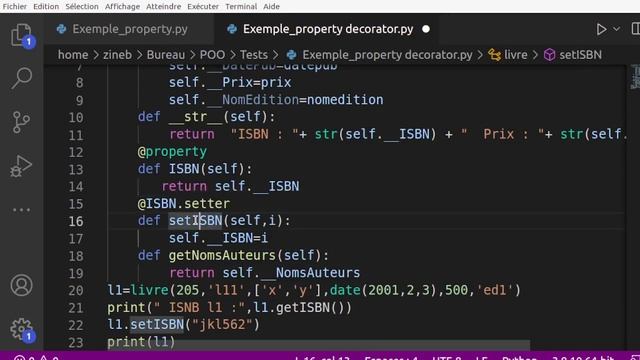Click the minimap at editor right edge
640x360 pixels.
coord(635,77)
